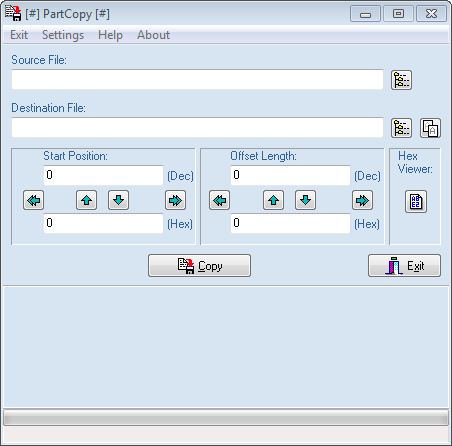This screenshot has width=452, height=446.
Task: Browse for the Source File
Action: coord(401,80)
